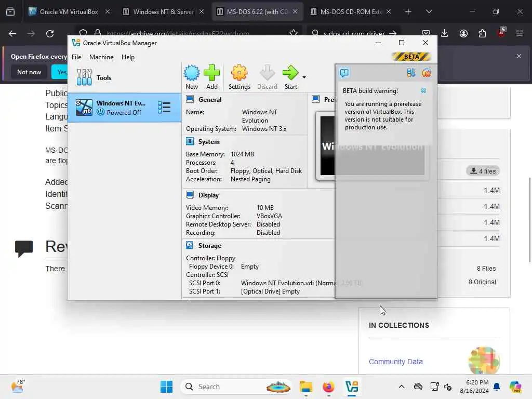Click the BETA badge in VirtualBox
This screenshot has height=399, width=532.
(411, 57)
